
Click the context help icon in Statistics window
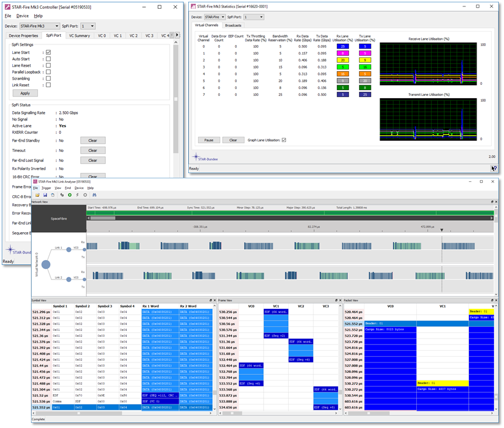tap(494, 168)
